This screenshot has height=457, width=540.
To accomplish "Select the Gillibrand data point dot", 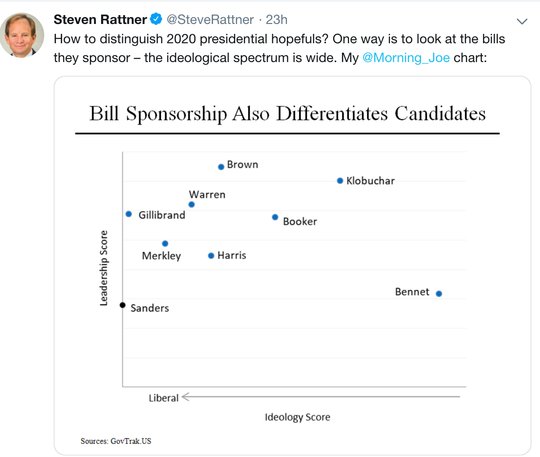I will [x=129, y=214].
